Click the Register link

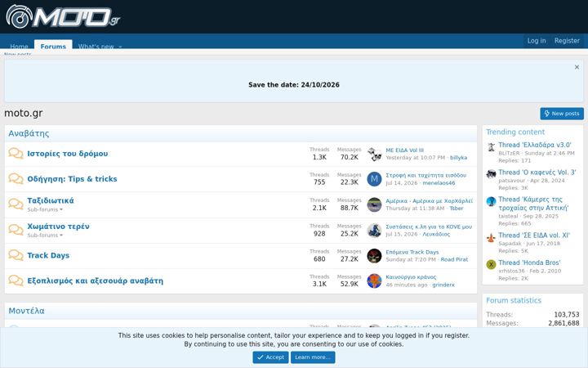567,41
